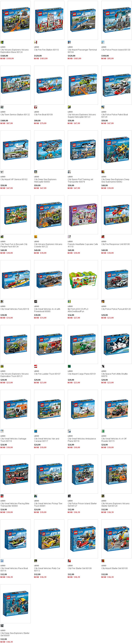Viewport: 132px width, 644px height.
Task: Click the small swatch icon under Volcano Exploration Base
Action: point(2,42)
